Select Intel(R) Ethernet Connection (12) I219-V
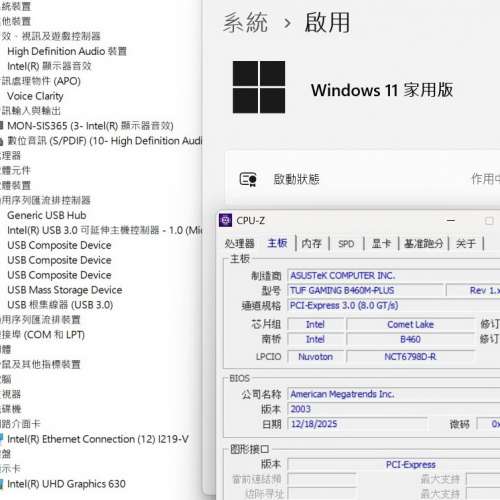 98,439
